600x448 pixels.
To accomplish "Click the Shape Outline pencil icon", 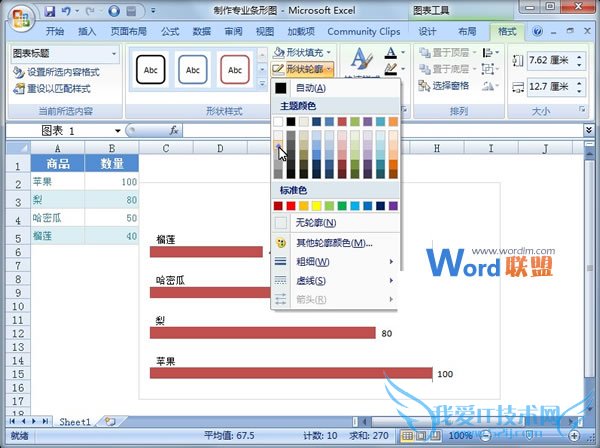I will pos(278,69).
